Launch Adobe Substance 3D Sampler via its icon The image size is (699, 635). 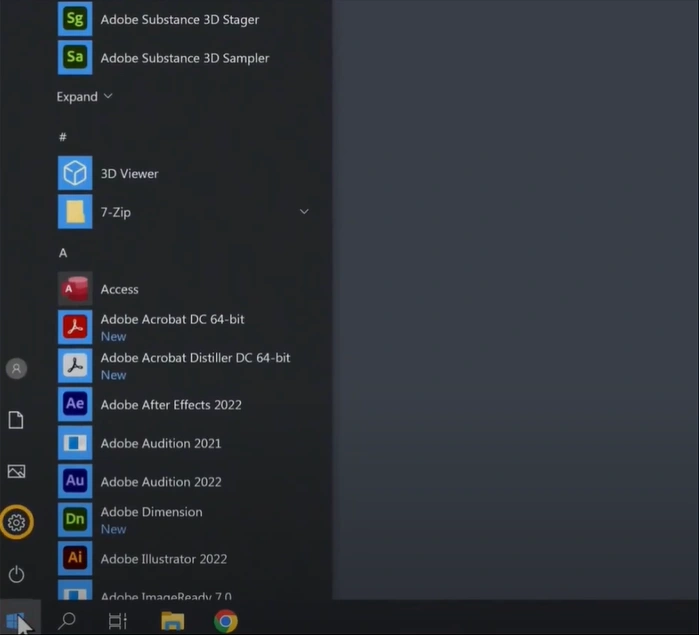(x=75, y=58)
